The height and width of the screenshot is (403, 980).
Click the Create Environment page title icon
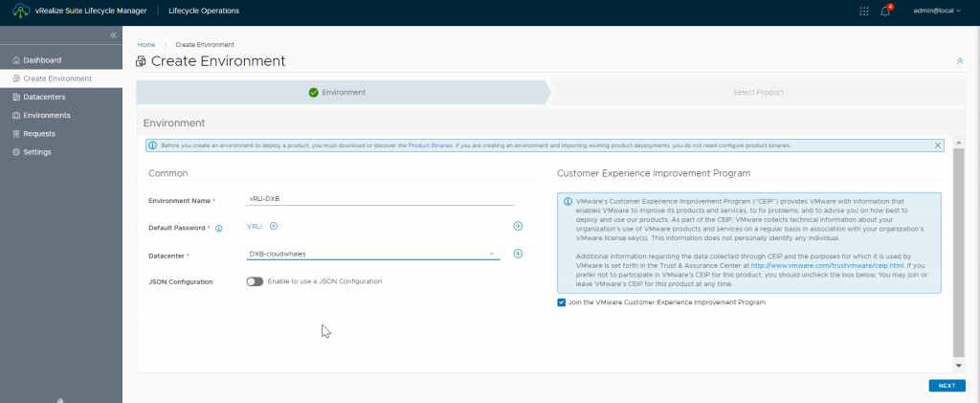pos(142,61)
